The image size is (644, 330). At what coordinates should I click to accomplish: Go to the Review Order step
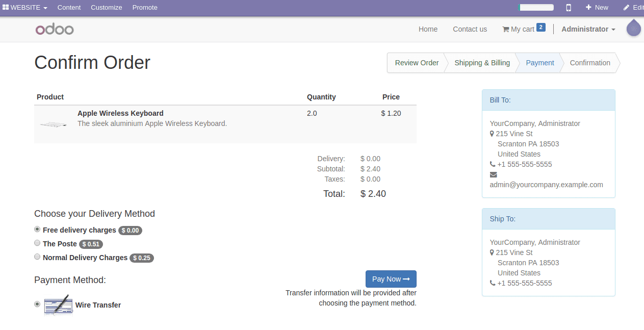point(417,63)
